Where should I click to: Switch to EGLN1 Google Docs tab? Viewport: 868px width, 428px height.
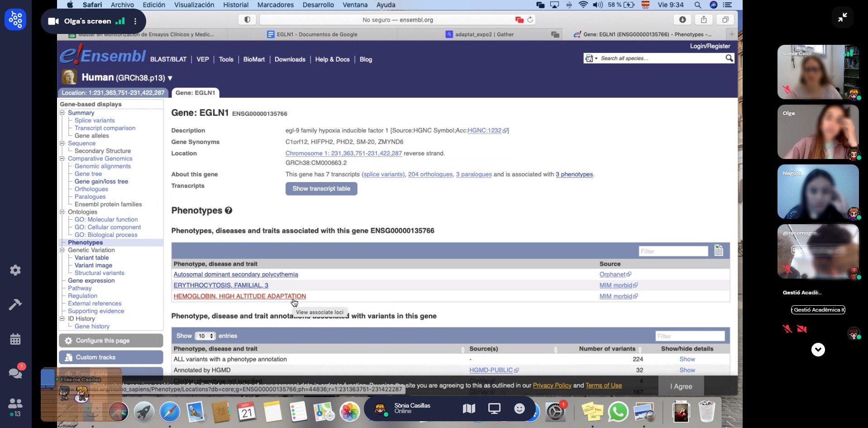pos(312,34)
